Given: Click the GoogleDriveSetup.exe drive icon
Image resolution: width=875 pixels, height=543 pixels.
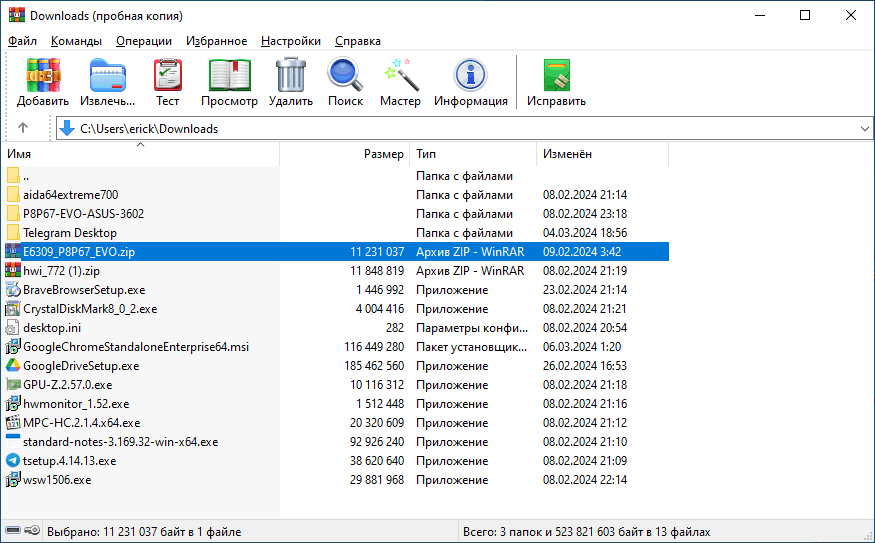Looking at the screenshot, I should (x=13, y=366).
